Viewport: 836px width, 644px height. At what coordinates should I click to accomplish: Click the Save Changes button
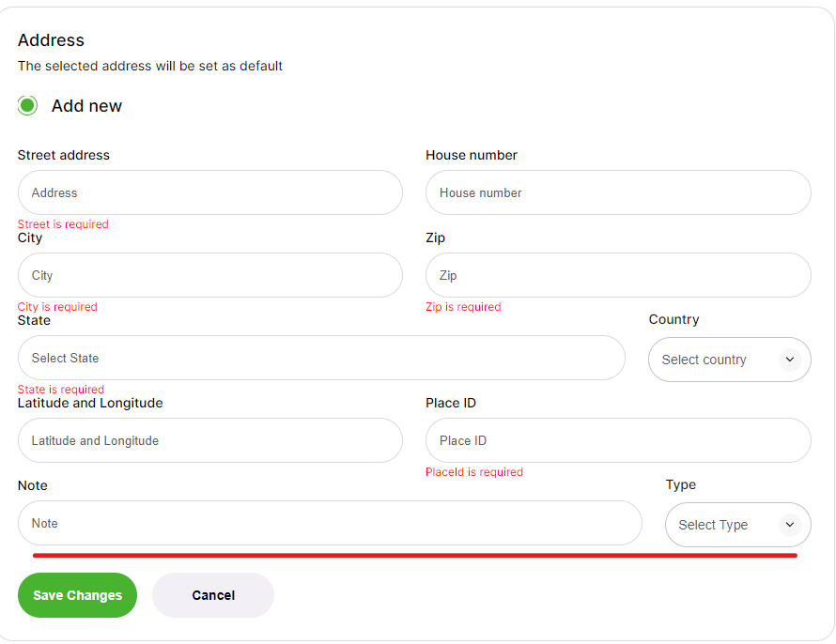(x=77, y=595)
